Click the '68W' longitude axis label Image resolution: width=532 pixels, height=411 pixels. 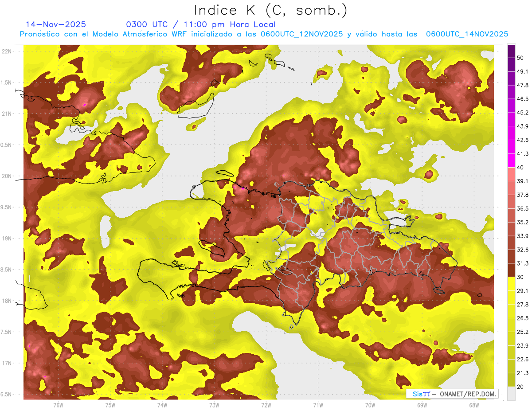474,405
